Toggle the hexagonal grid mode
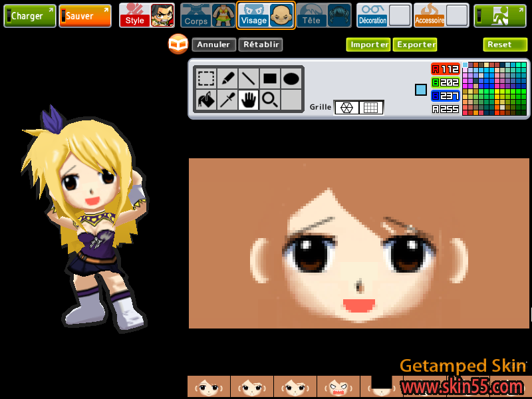532x399 pixels. pyautogui.click(x=346, y=108)
